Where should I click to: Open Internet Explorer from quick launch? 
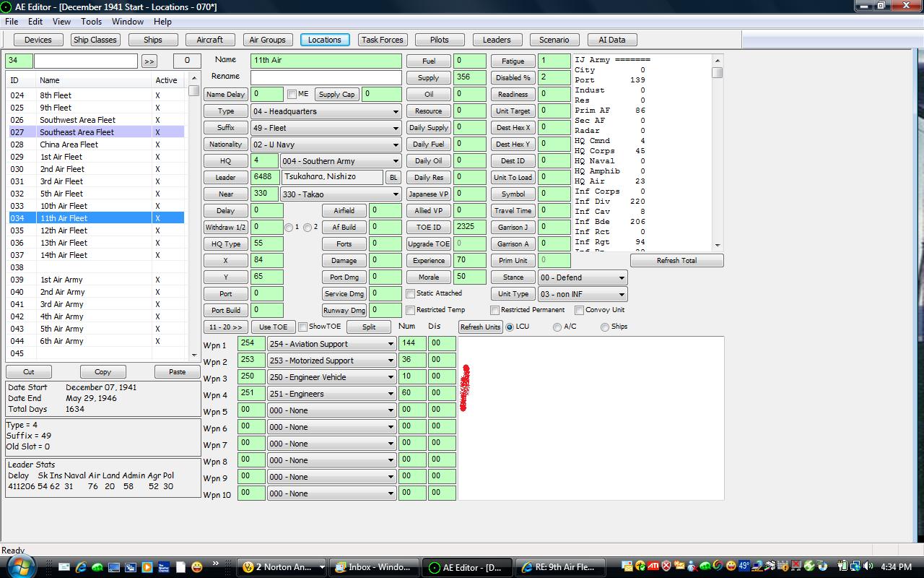tap(81, 567)
